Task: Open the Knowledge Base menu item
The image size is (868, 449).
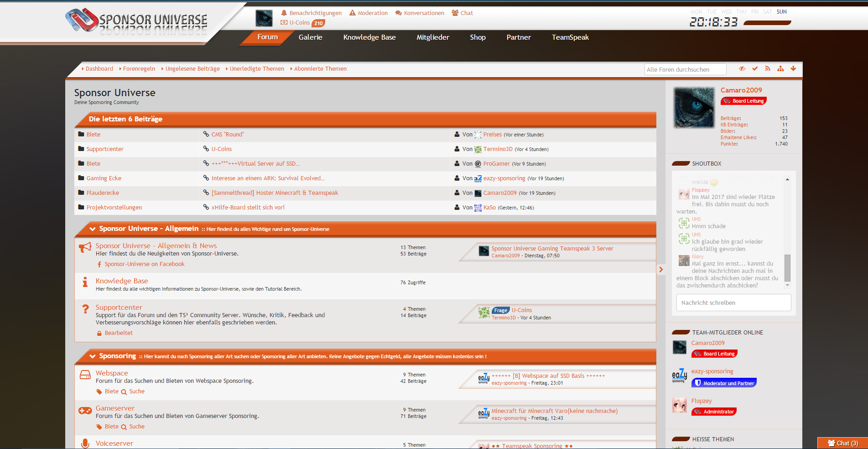Action: click(x=369, y=37)
